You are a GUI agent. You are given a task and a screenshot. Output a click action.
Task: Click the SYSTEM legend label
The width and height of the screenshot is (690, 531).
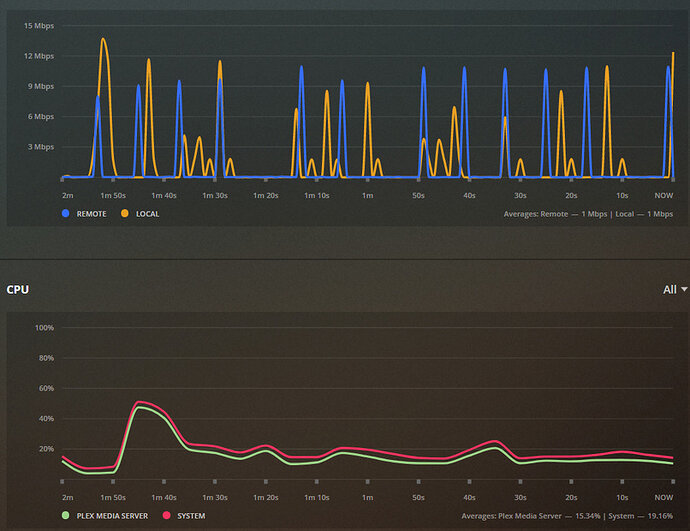tap(191, 516)
